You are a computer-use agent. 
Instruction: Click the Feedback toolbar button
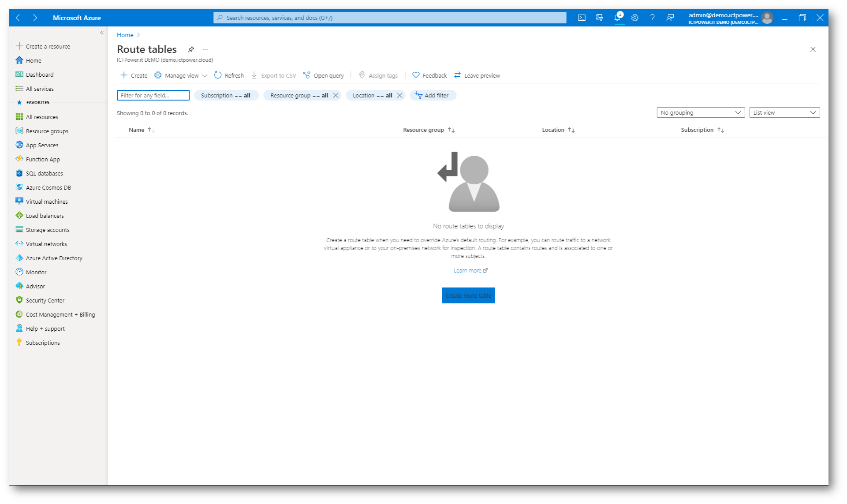click(x=429, y=75)
